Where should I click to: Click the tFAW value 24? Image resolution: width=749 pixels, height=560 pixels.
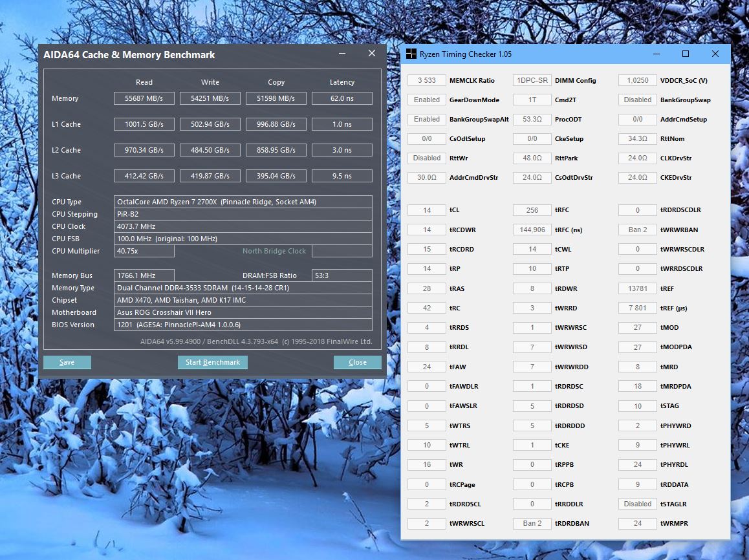click(426, 367)
